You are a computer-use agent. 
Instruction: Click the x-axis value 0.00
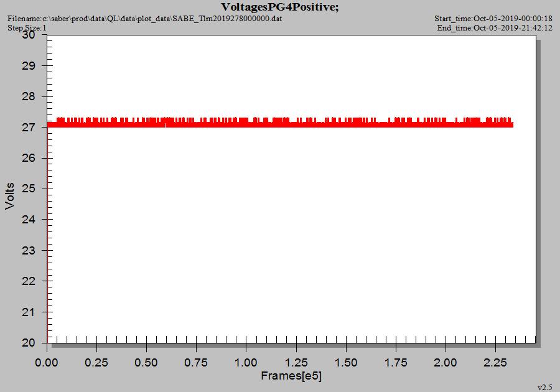47,363
